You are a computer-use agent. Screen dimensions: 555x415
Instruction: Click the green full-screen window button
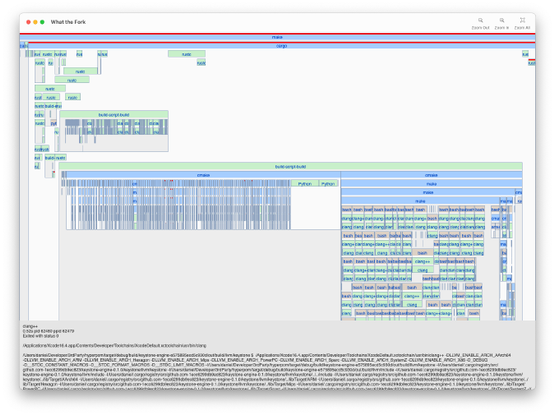42,22
